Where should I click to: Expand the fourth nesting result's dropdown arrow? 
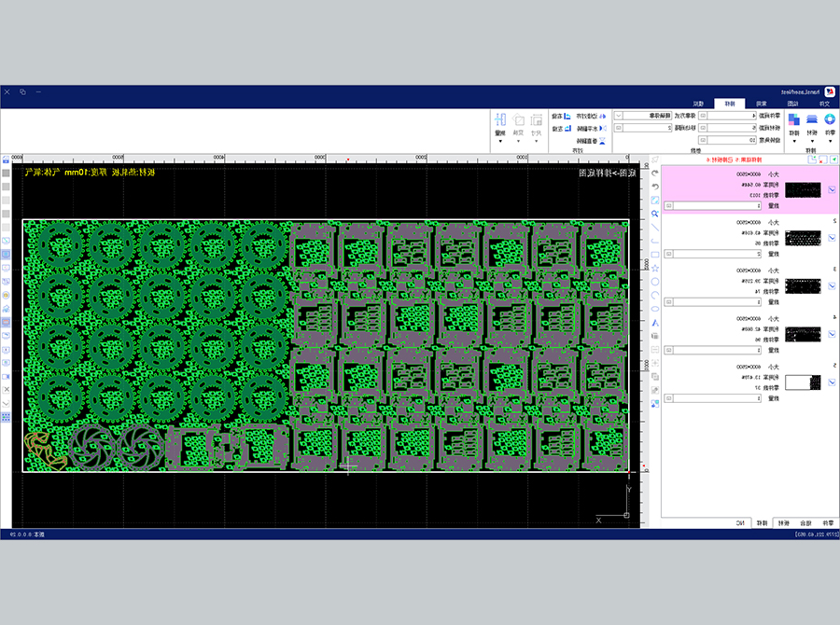coord(832,334)
